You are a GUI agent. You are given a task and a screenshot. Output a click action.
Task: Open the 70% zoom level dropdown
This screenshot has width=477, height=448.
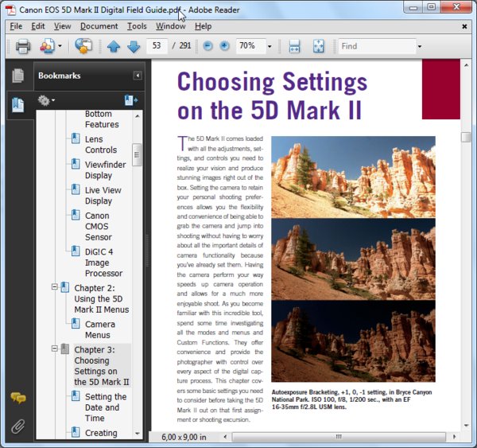point(270,46)
